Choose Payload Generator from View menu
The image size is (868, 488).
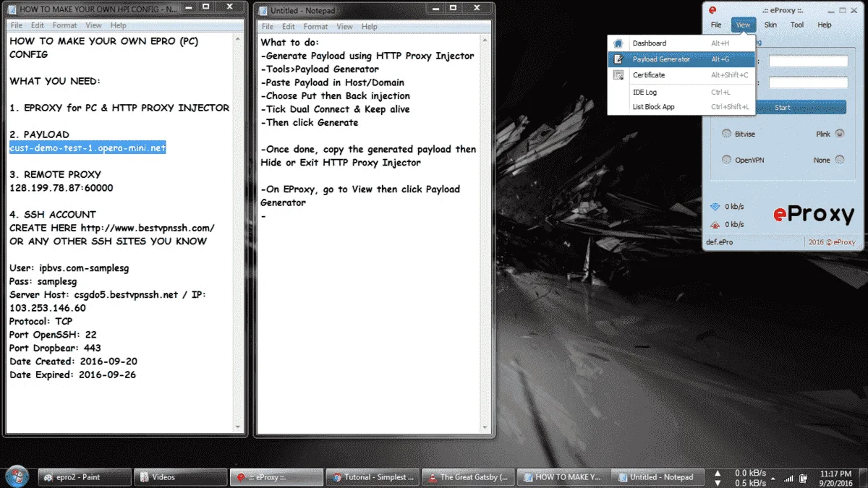pyautogui.click(x=681, y=59)
